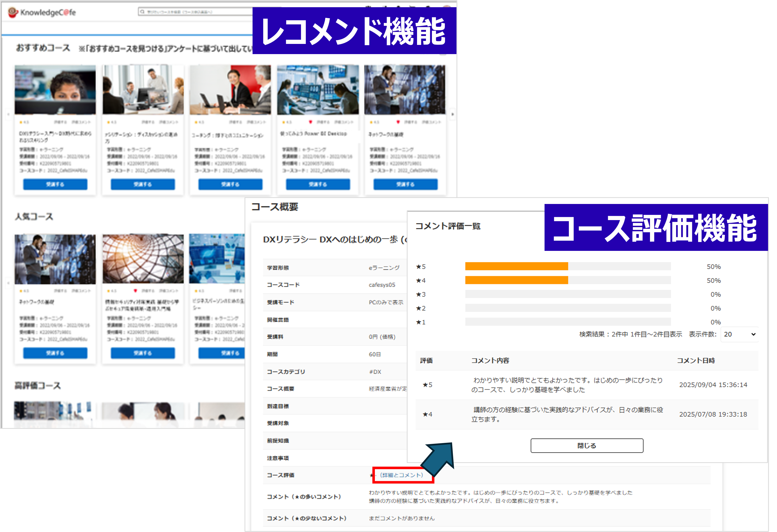Viewport: 777px width, 532px height.
Task: Click 受講する on the Power BI Desktop card
Action: coord(318,184)
